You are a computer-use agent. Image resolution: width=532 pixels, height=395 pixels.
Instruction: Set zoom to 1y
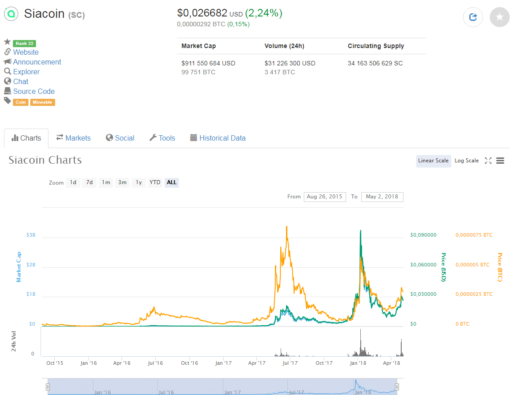click(139, 182)
